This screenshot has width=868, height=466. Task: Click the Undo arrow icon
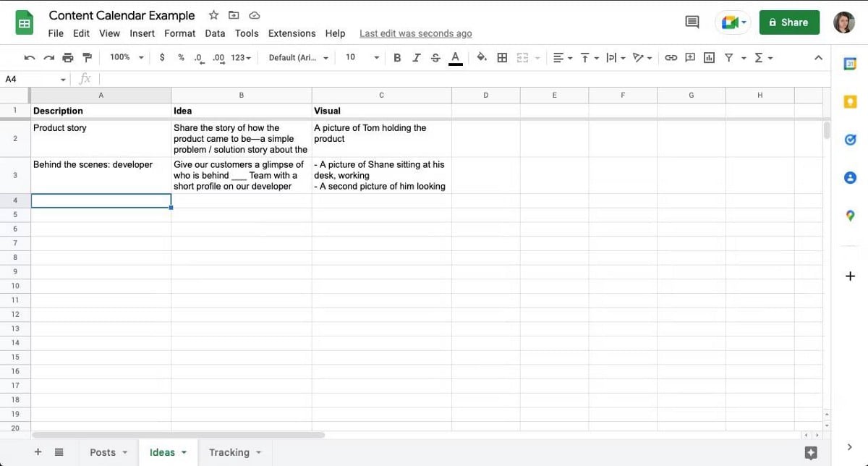coord(29,58)
